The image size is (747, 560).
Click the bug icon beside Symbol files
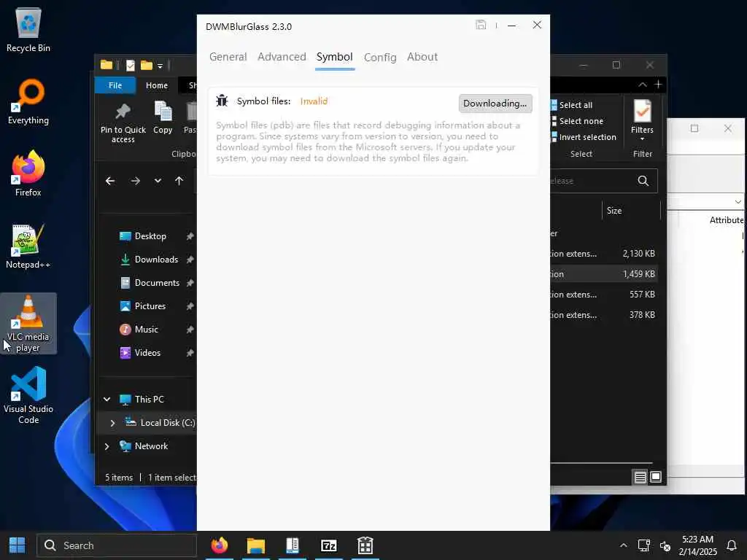(222, 101)
